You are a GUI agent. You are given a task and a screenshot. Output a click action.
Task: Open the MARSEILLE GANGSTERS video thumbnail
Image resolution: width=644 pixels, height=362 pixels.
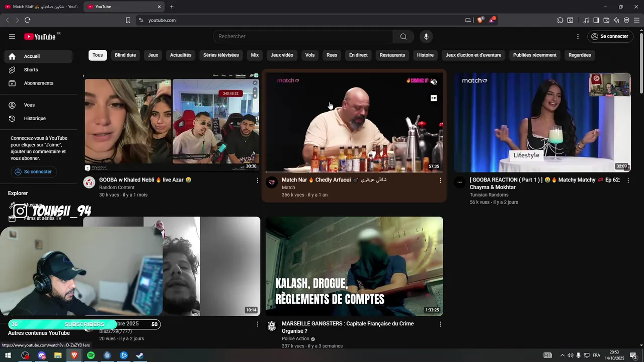pos(354,266)
